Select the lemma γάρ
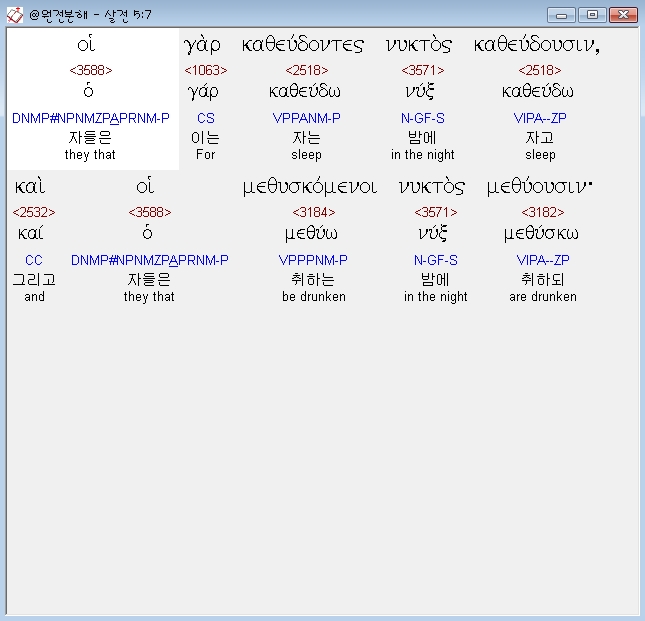Screen dimensions: 645x621 pos(203,92)
